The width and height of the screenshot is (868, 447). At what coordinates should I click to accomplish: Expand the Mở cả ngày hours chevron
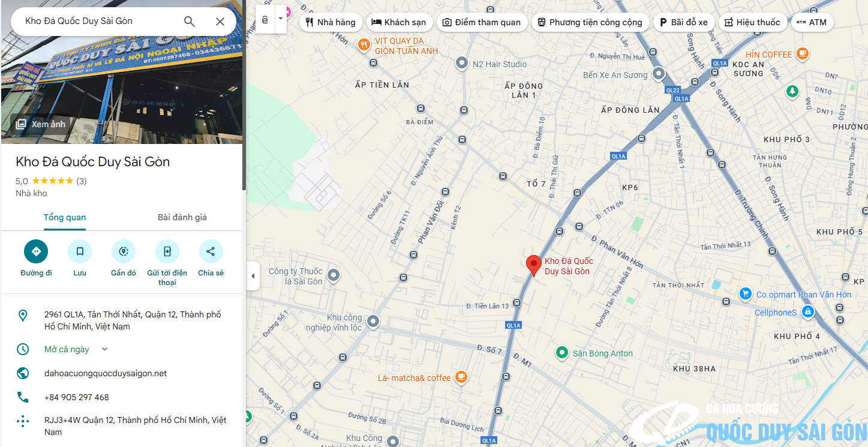104,349
